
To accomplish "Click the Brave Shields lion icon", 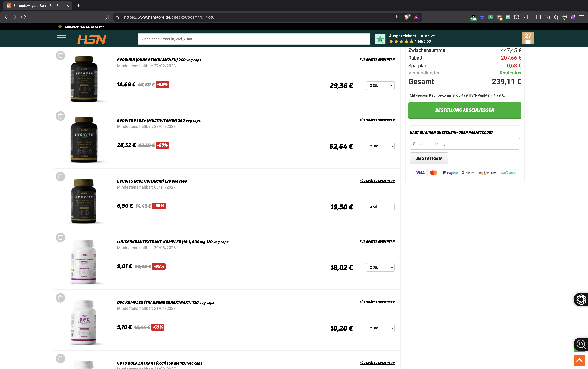I will (407, 17).
